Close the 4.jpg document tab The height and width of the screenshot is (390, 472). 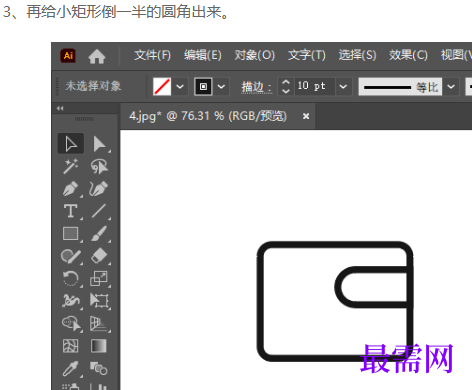click(x=306, y=116)
